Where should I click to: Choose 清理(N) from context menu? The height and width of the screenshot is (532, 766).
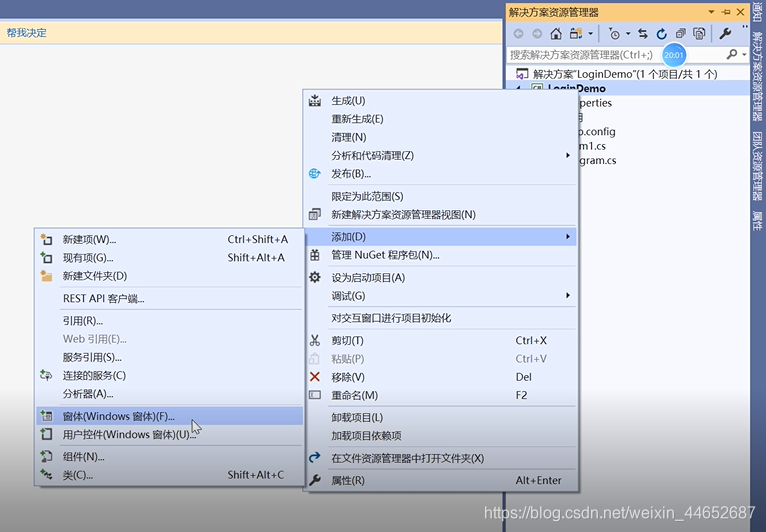point(440,137)
